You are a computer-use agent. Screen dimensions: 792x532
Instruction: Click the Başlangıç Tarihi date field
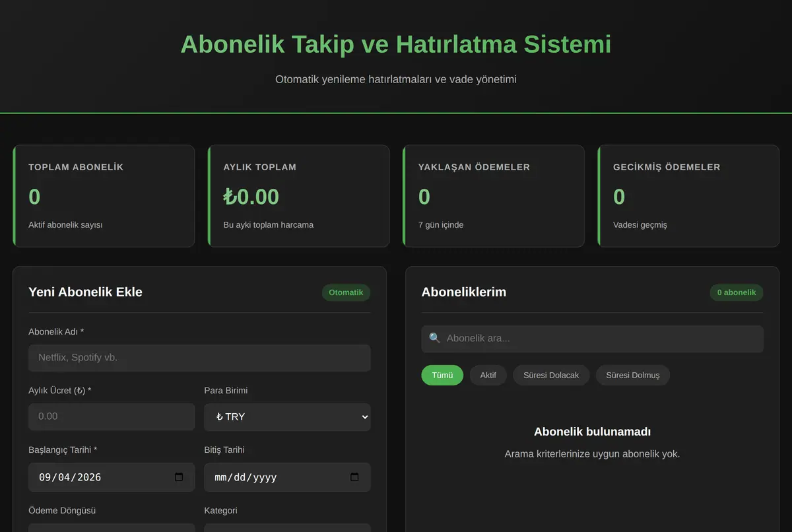pos(112,477)
